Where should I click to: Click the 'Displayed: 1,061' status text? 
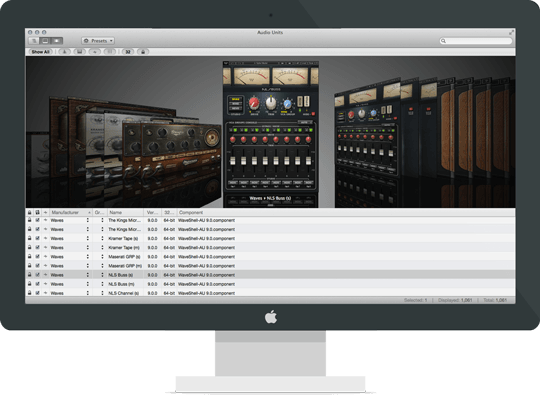(455, 300)
